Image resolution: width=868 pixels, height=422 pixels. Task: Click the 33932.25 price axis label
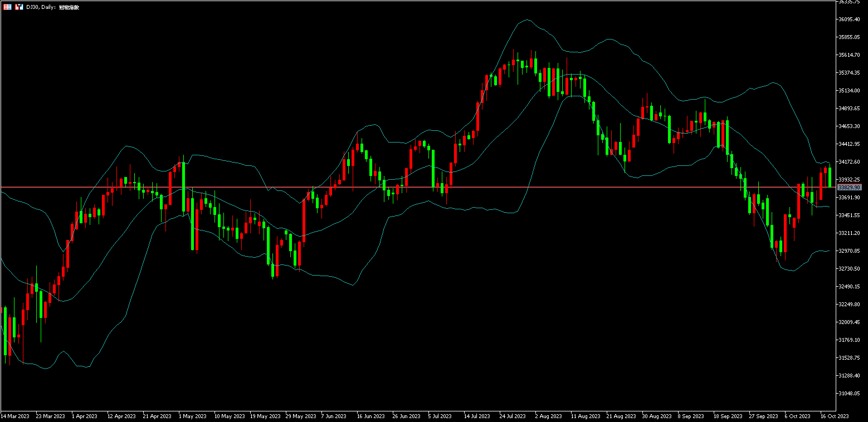click(849, 180)
